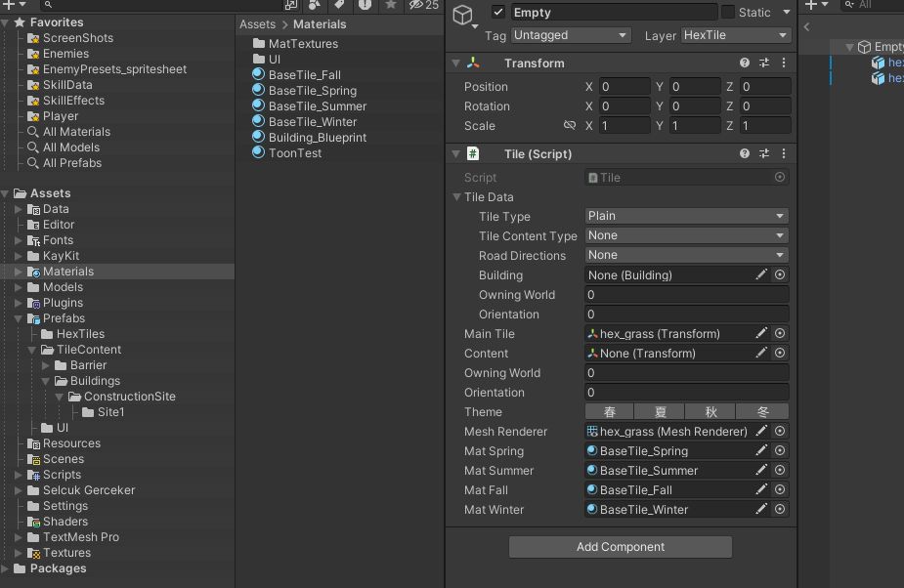
Task: Enable the Static checkbox
Action: pyautogui.click(x=728, y=13)
